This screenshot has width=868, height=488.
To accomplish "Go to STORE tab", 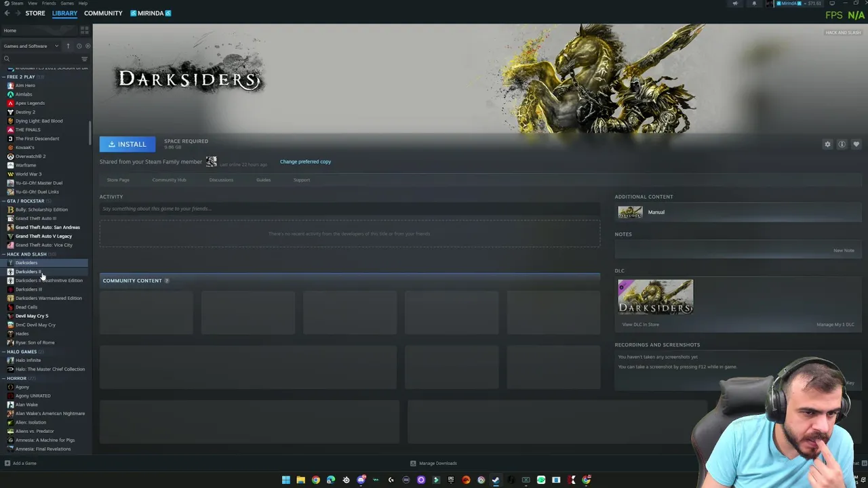I will [35, 14].
